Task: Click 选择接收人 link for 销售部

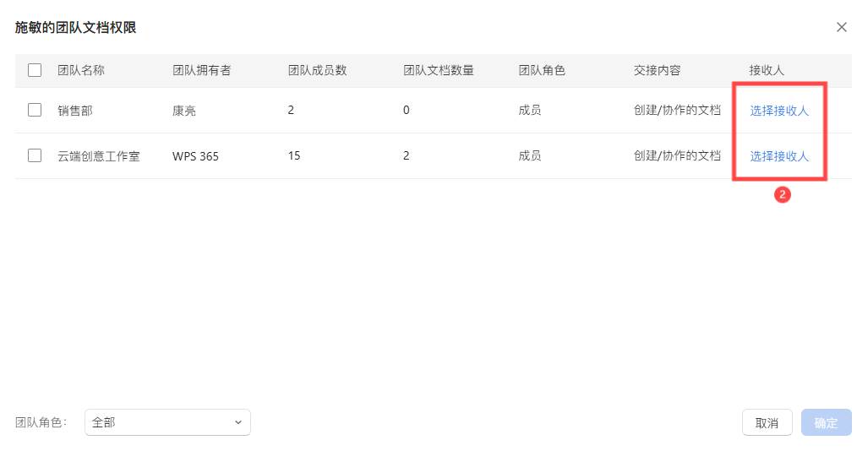Action: (x=779, y=111)
